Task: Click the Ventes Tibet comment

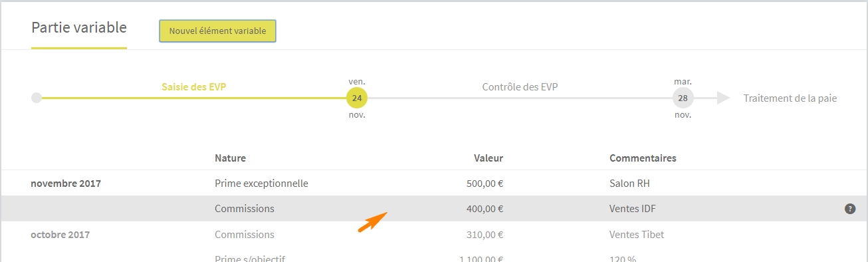Action: click(x=637, y=235)
